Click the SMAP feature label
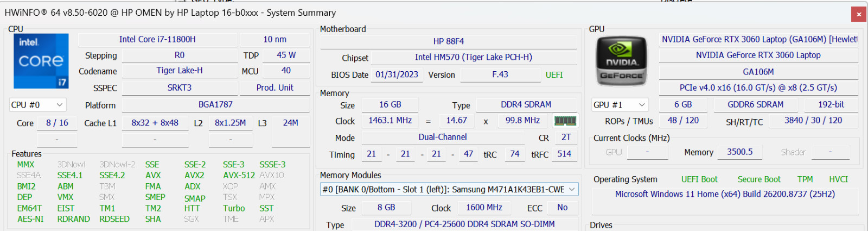 195,198
